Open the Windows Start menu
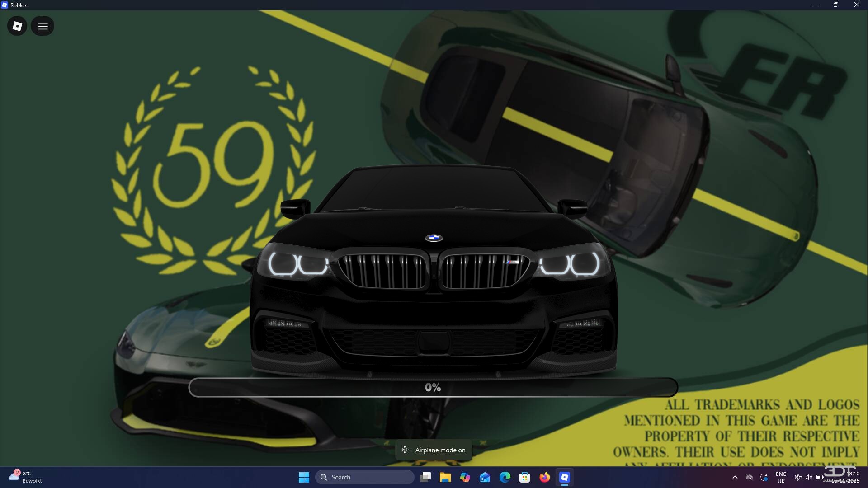 pos(304,477)
